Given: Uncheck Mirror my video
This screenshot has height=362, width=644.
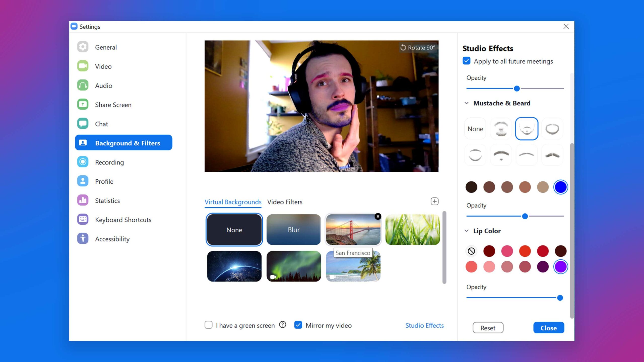Looking at the screenshot, I should tap(298, 325).
